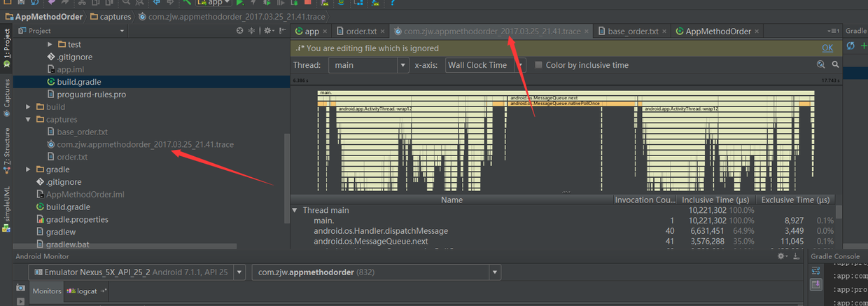The height and width of the screenshot is (306, 868).
Task: Collapse the captures folder
Action: [x=29, y=120]
